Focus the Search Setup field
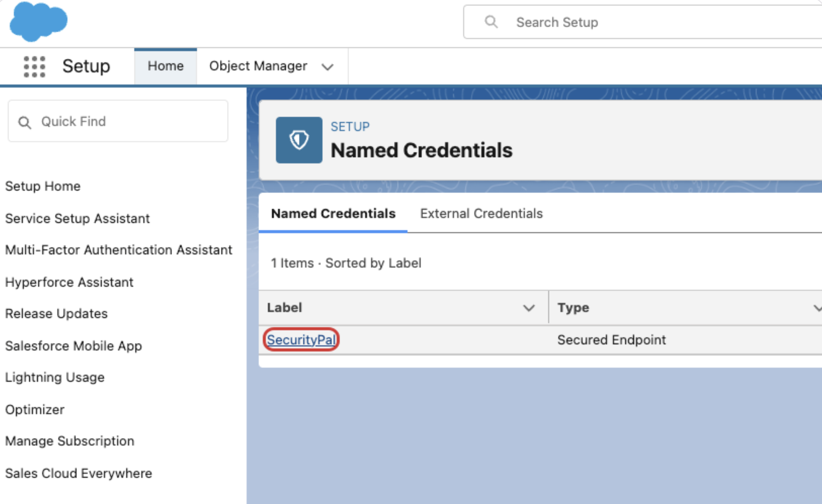The height and width of the screenshot is (504, 822). (x=643, y=22)
